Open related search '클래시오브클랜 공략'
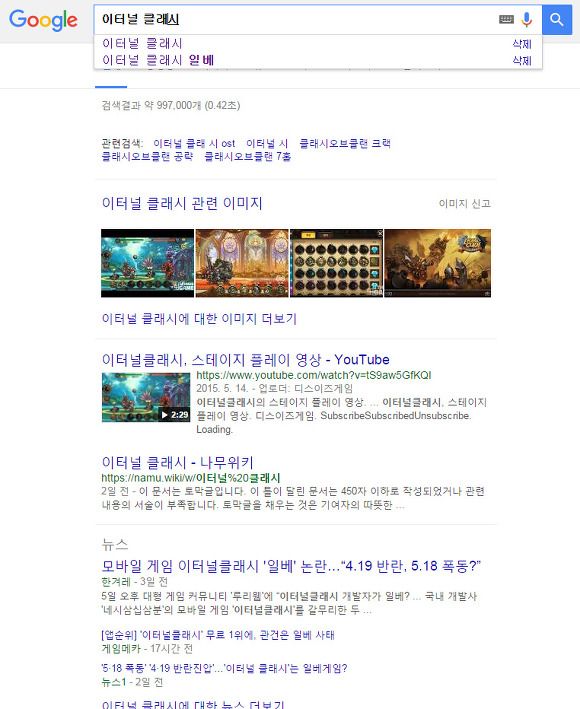 [147, 156]
